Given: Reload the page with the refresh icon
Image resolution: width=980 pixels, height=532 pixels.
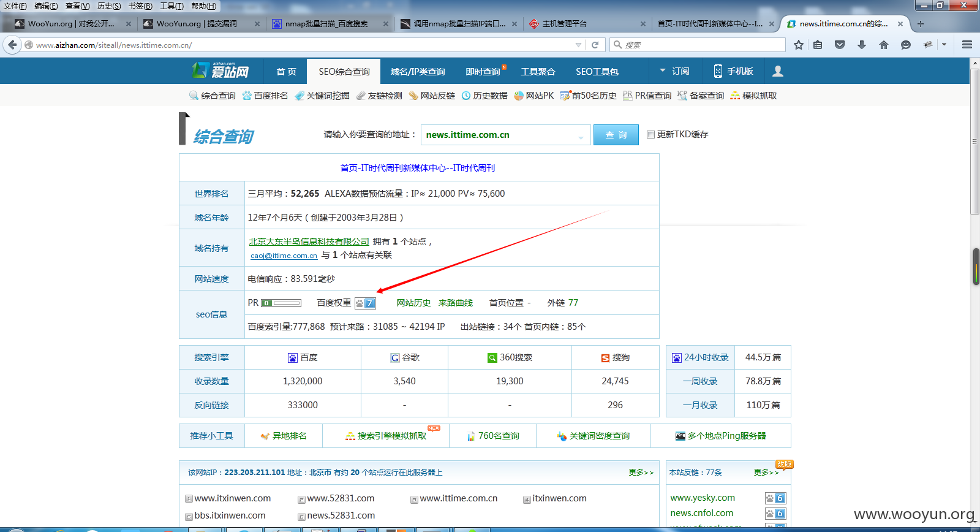Looking at the screenshot, I should 595,45.
